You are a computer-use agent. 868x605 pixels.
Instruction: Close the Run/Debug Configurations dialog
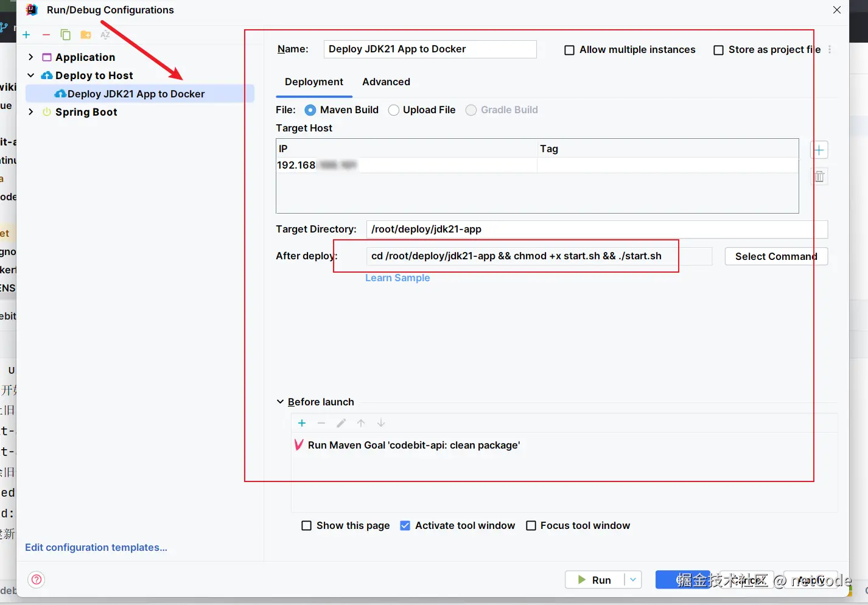(x=837, y=10)
